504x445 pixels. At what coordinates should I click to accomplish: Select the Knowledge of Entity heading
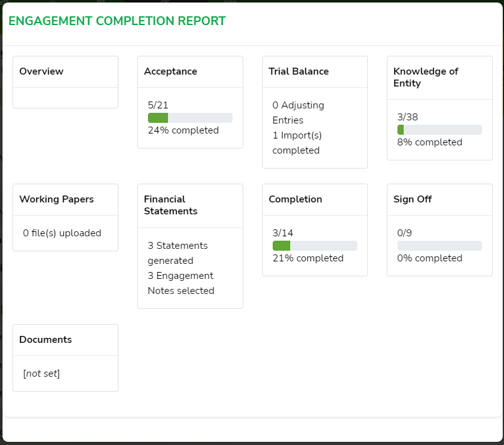(426, 77)
